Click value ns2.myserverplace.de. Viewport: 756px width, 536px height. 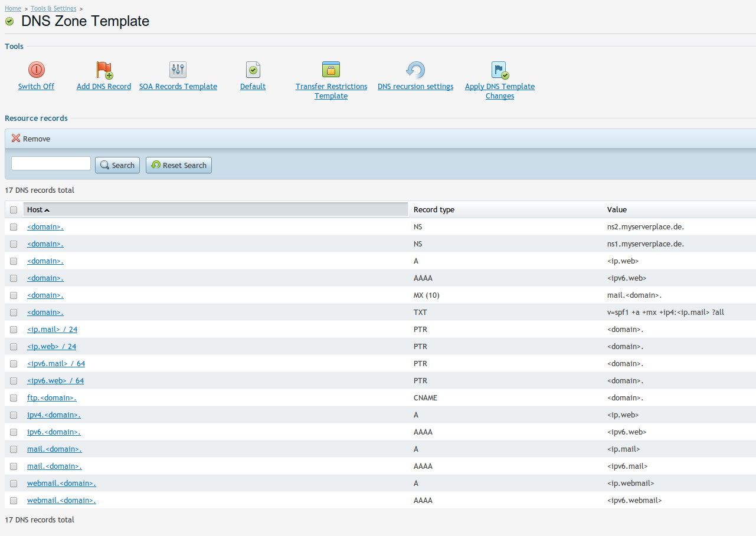click(646, 227)
